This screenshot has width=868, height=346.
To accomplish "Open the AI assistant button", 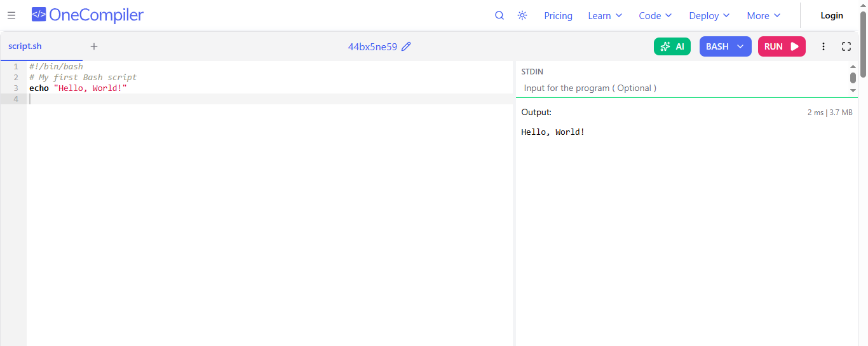I will tap(672, 46).
